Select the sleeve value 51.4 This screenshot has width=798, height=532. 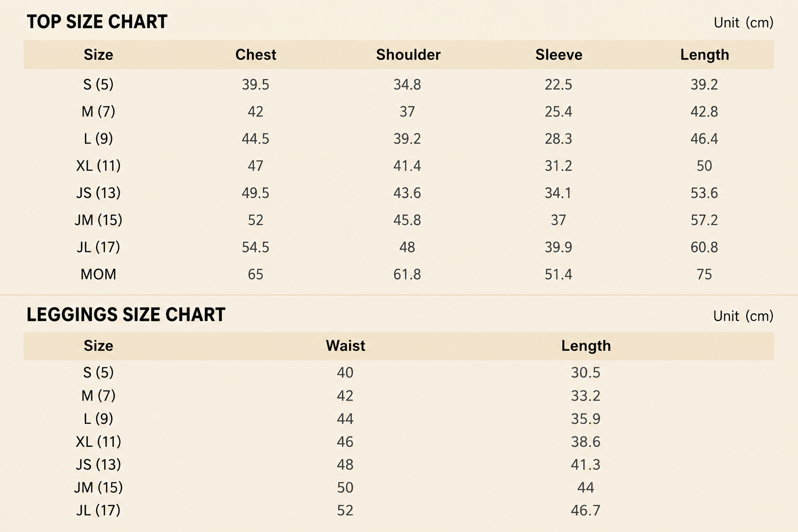click(558, 274)
